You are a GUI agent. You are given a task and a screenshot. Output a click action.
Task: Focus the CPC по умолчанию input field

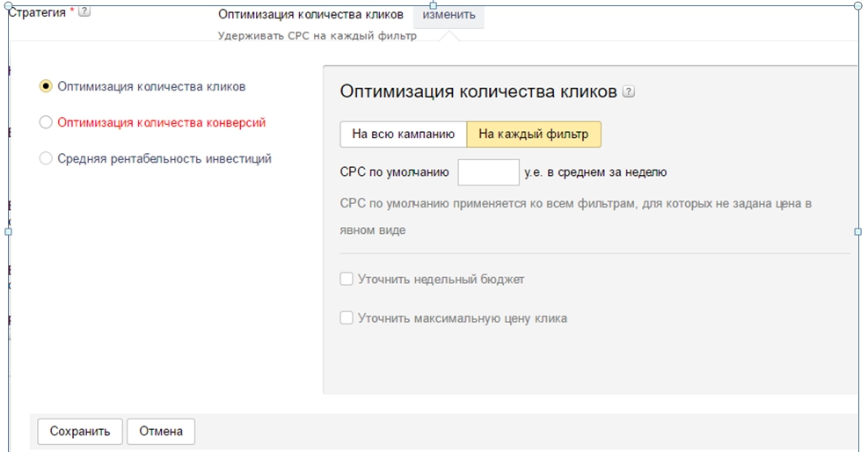tap(488, 172)
